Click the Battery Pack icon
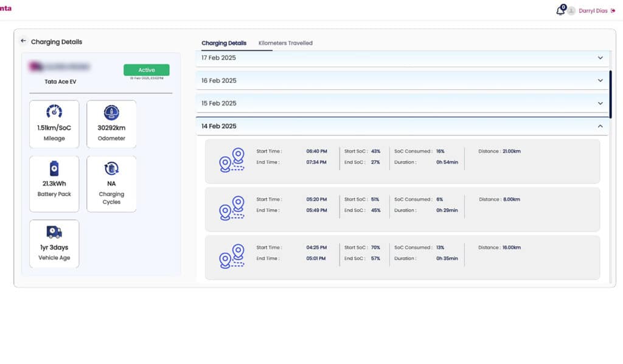The image size is (623, 364). 54,168
